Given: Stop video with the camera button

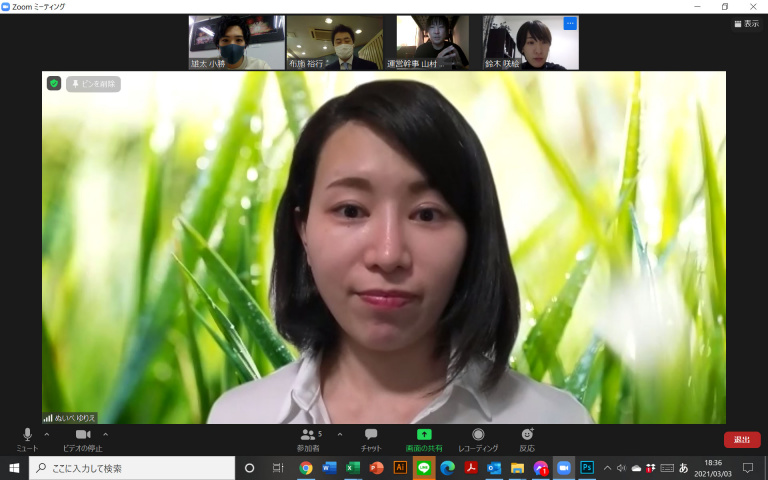Looking at the screenshot, I should pyautogui.click(x=82, y=435).
